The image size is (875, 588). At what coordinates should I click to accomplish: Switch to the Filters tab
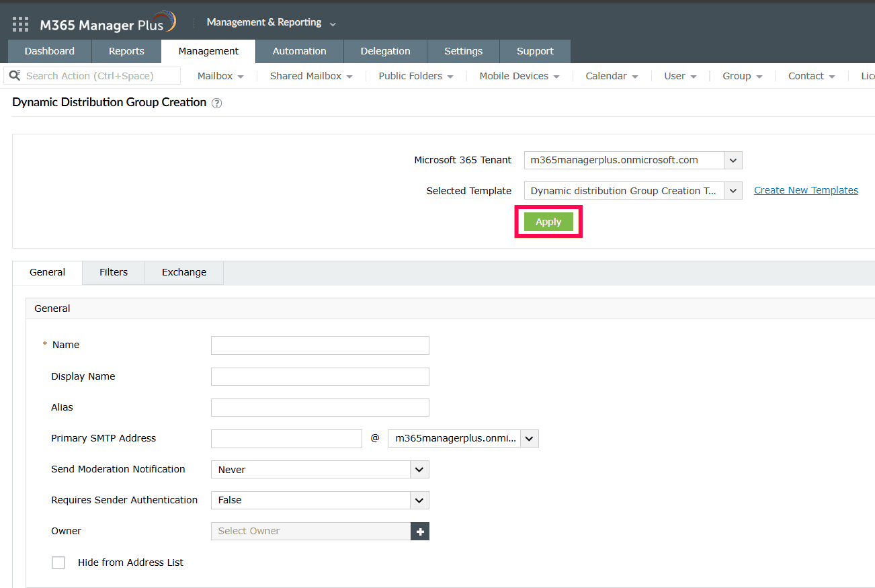pyautogui.click(x=114, y=273)
